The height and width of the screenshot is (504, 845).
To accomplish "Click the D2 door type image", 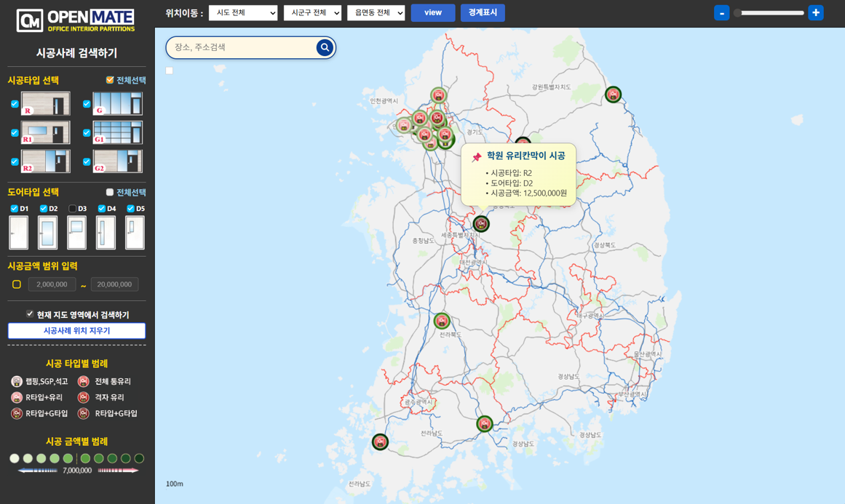I will coord(47,233).
